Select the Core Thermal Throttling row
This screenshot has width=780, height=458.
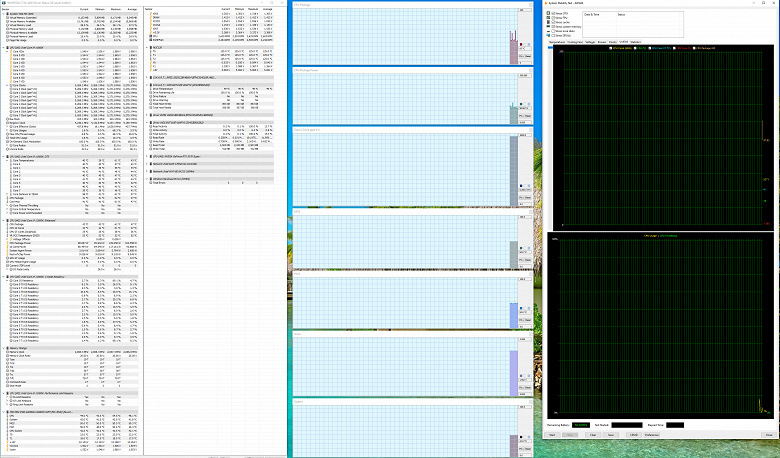pos(72,205)
